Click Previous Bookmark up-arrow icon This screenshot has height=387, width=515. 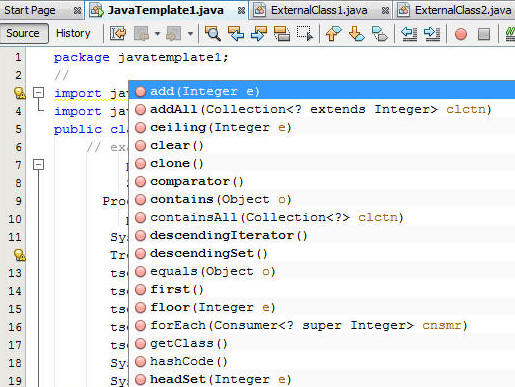[333, 33]
